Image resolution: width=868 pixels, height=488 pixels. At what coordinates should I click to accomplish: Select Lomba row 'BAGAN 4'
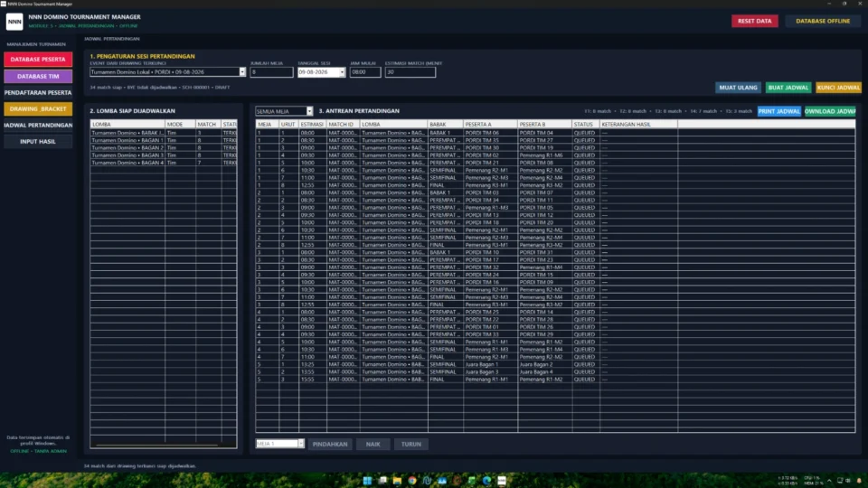(x=164, y=163)
